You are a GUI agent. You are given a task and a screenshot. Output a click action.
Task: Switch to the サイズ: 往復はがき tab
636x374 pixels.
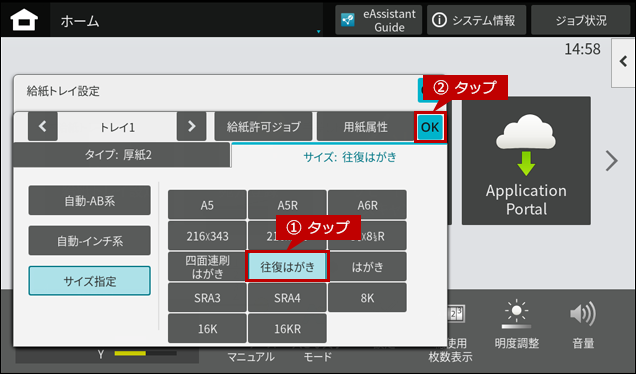click(x=339, y=157)
